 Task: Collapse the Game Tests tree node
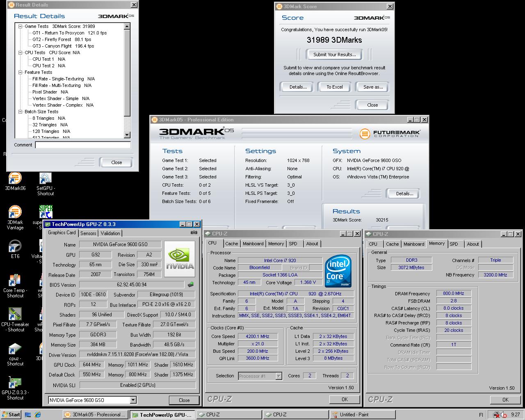[21, 26]
